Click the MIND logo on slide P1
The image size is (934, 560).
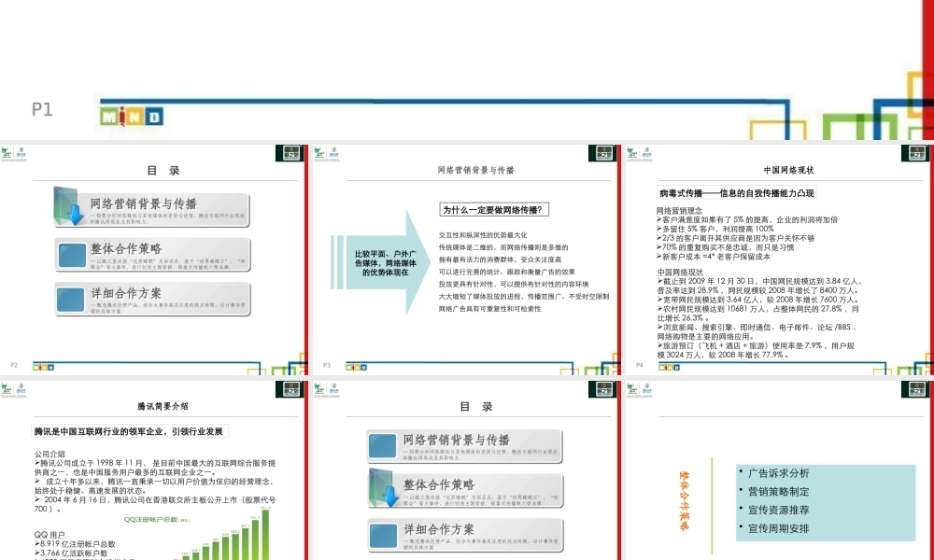click(132, 117)
